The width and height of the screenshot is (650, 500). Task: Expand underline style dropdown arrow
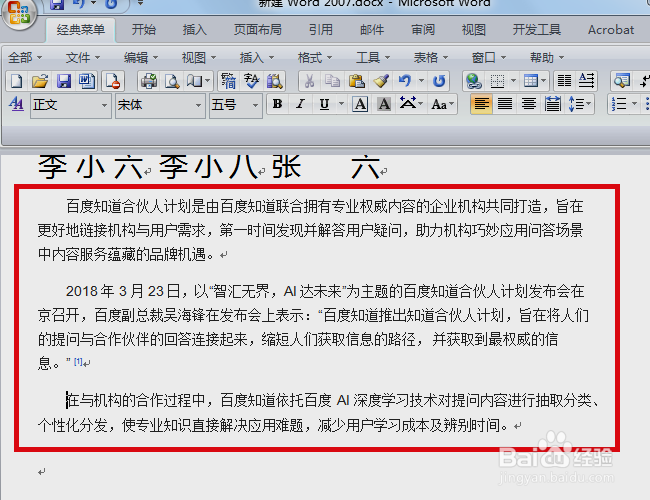[341, 104]
